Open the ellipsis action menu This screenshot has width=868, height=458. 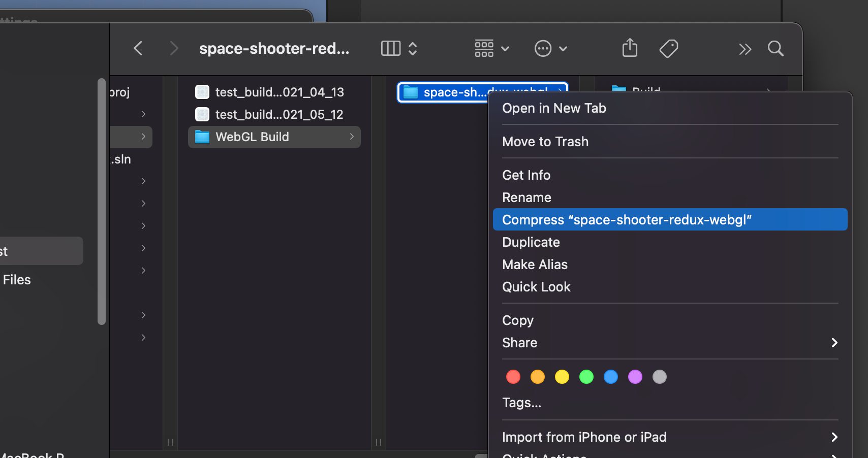543,49
